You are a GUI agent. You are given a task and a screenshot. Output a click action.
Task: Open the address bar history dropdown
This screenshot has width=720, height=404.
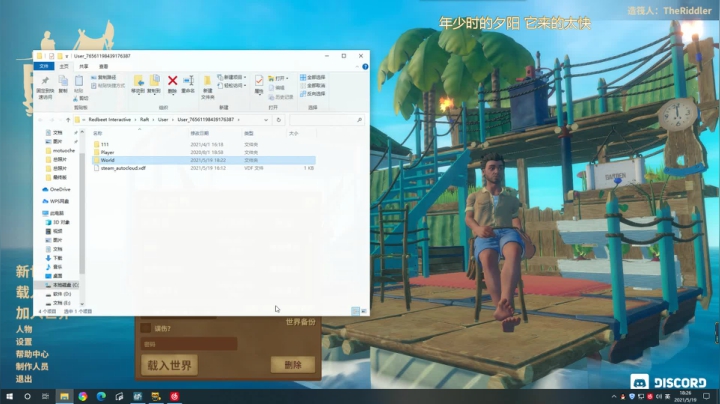(x=266, y=120)
